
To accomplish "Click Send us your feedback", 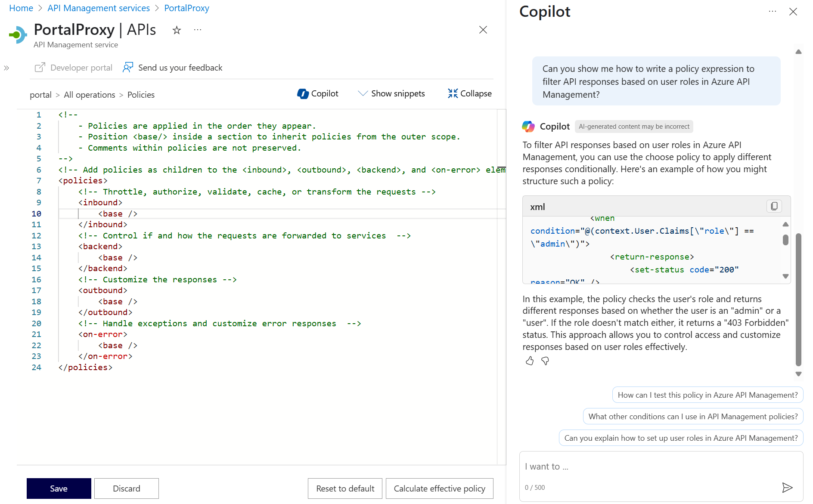I will point(173,68).
